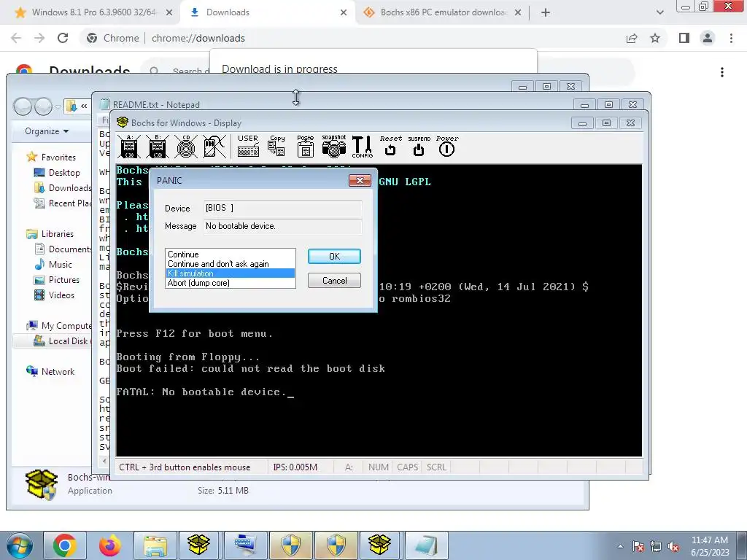Select Desktop in Explorer Favorites
747x560 pixels.
pyautogui.click(x=57, y=172)
